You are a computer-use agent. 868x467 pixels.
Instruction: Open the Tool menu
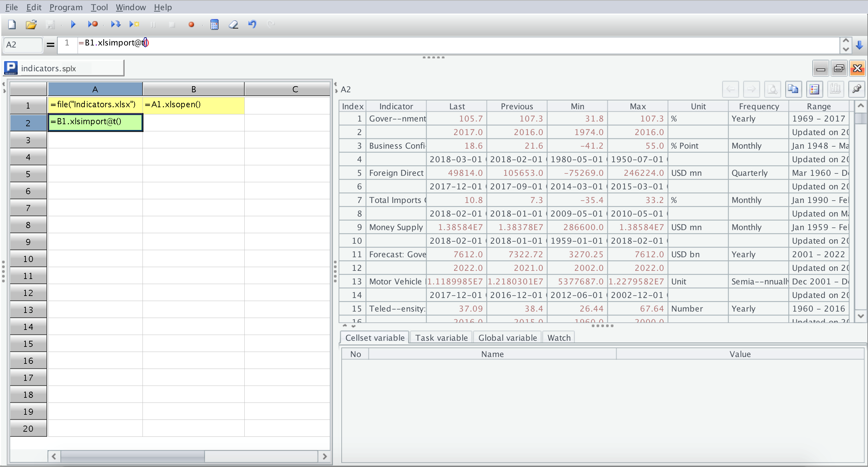pos(99,7)
